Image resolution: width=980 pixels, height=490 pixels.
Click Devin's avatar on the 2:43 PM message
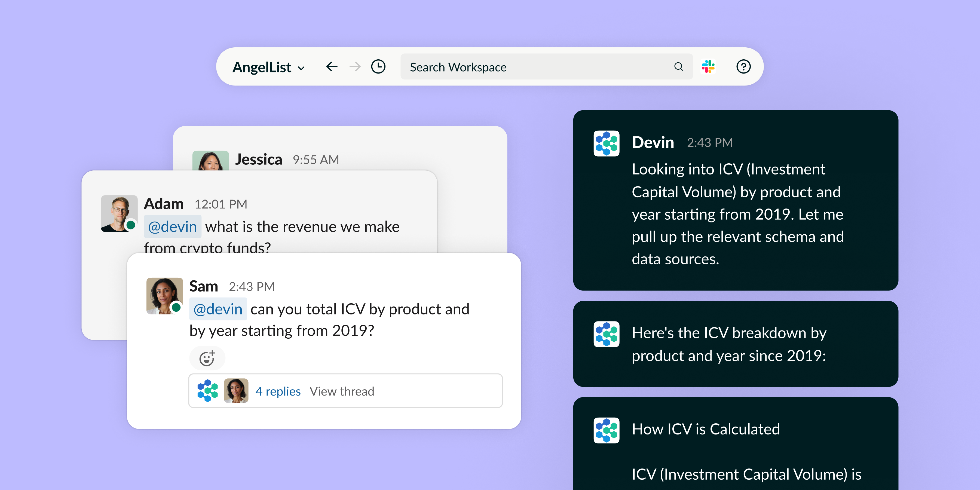607,143
